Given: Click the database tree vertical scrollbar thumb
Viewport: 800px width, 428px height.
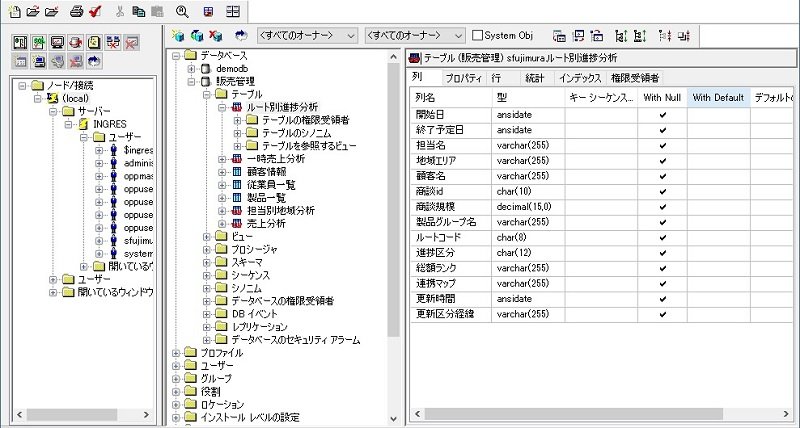Looking at the screenshot, I should tap(393, 199).
